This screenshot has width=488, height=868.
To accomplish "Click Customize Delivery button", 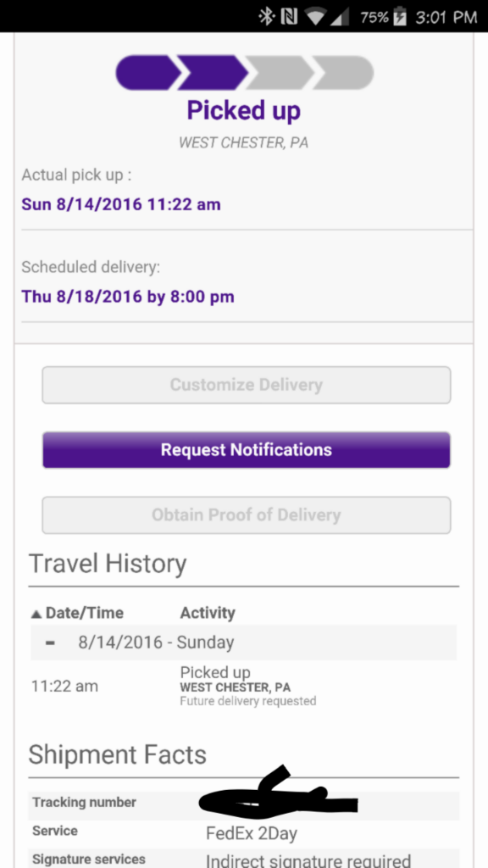I will pyautogui.click(x=247, y=385).
